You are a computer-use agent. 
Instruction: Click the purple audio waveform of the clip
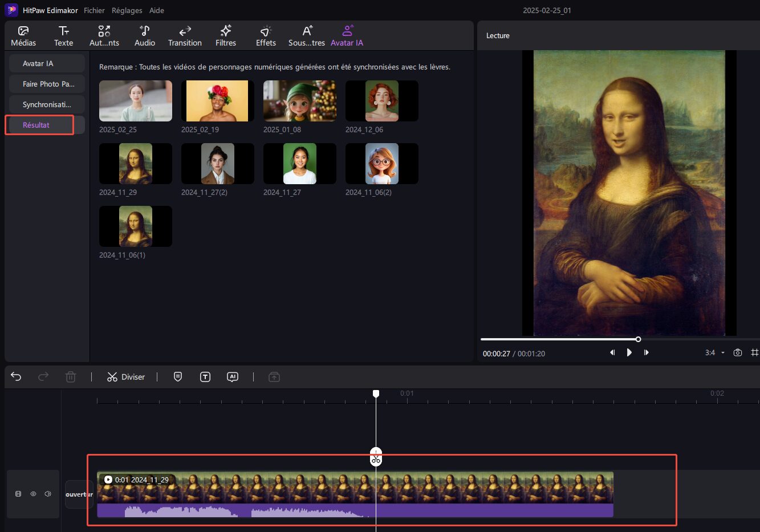(355, 510)
